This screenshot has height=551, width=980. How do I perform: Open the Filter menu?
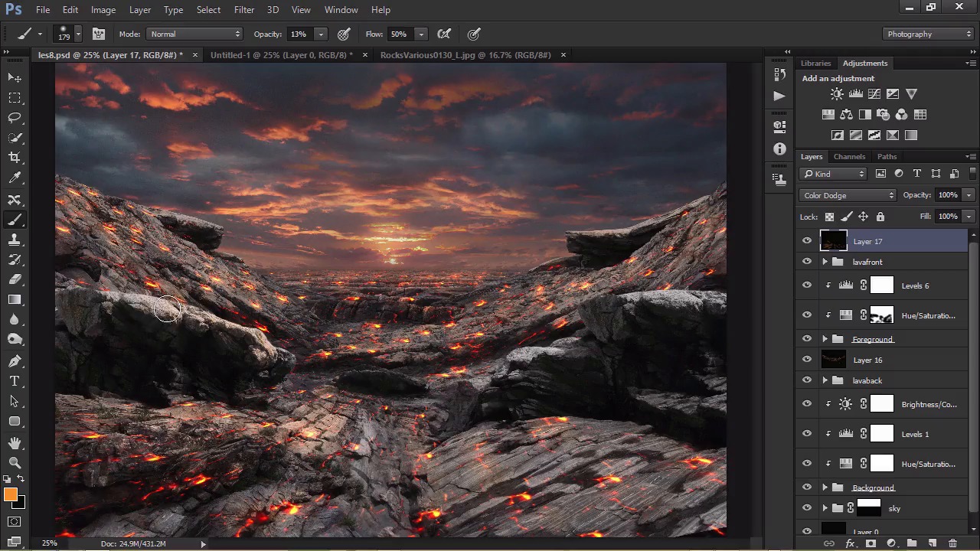244,10
